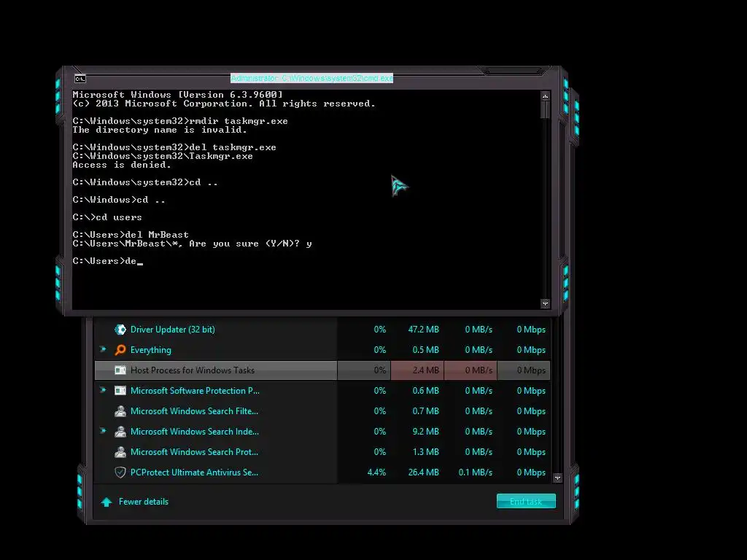
Task: Click the cmd.exe system menu icon
Action: [80, 79]
